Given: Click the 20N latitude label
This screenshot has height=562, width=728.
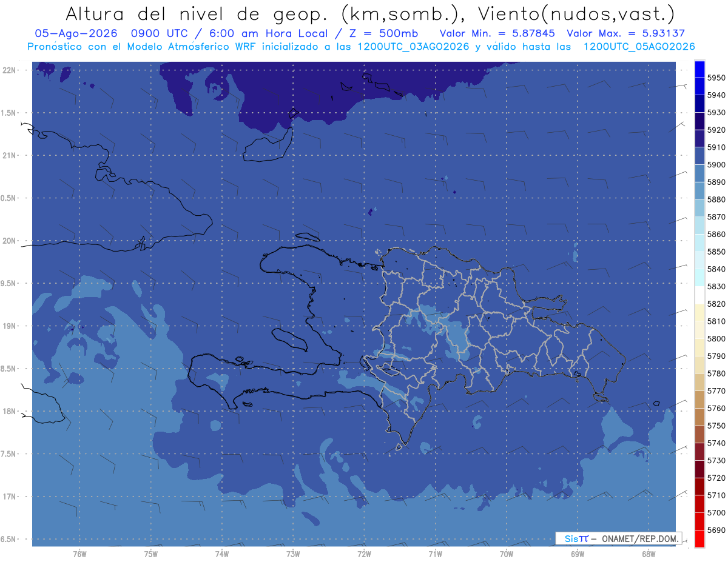Looking at the screenshot, I should [9, 241].
